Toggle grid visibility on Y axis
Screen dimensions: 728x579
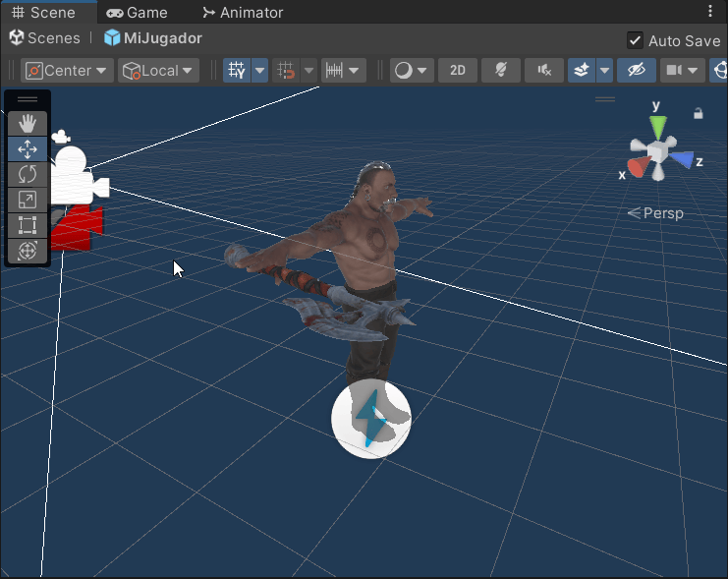pos(237,71)
